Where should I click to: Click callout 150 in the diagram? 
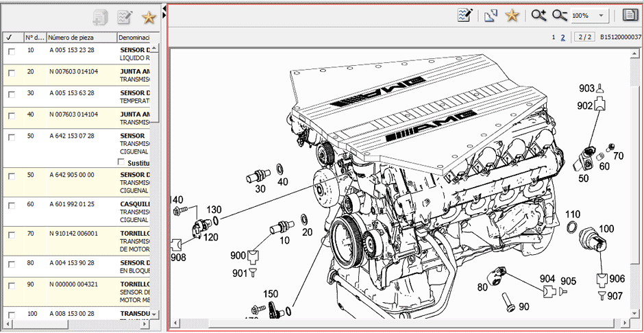tap(270, 294)
